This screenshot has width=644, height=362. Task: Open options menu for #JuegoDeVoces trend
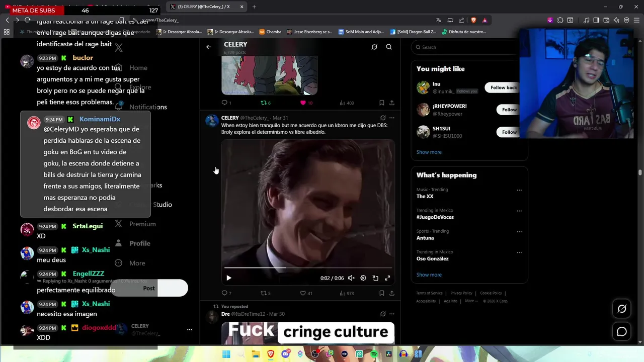coord(519,211)
